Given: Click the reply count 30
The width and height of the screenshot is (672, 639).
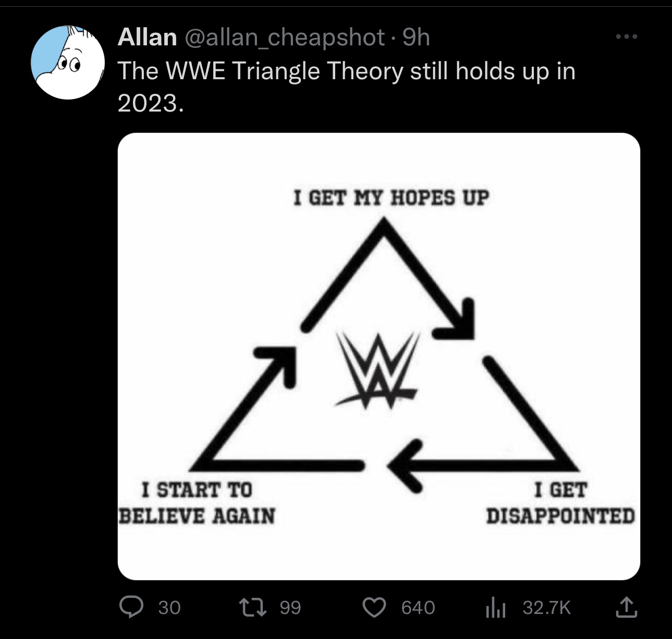Looking at the screenshot, I should click(x=169, y=608).
